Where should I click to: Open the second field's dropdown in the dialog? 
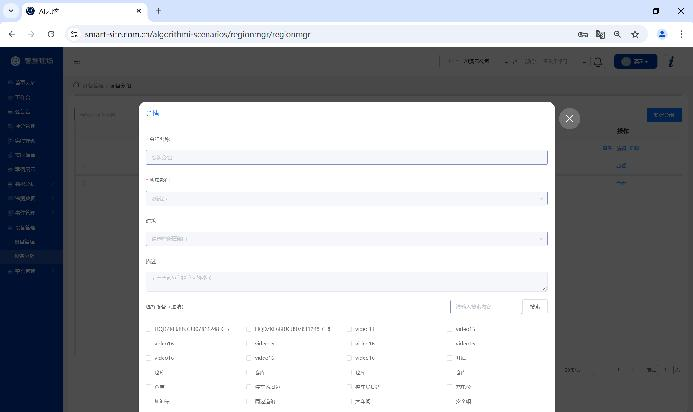pyautogui.click(x=346, y=198)
